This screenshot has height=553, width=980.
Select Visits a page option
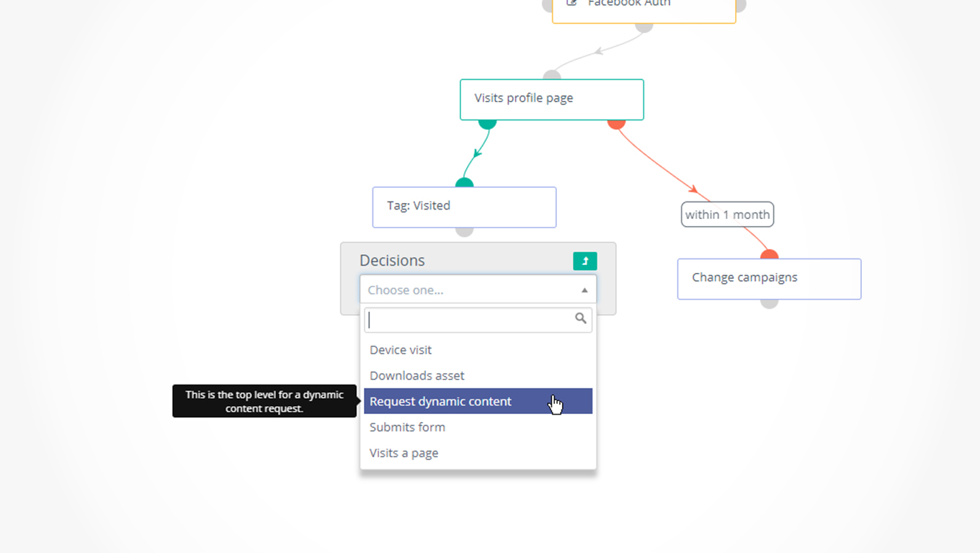pyautogui.click(x=478, y=453)
